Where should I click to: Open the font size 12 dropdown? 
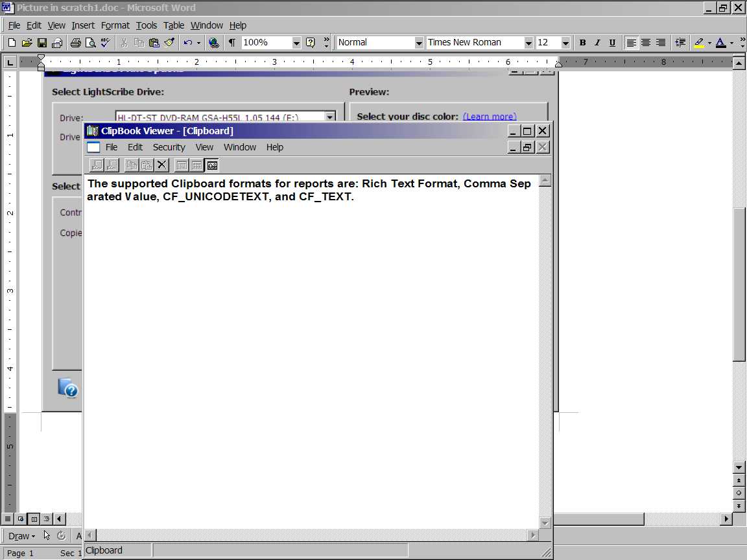tap(565, 43)
